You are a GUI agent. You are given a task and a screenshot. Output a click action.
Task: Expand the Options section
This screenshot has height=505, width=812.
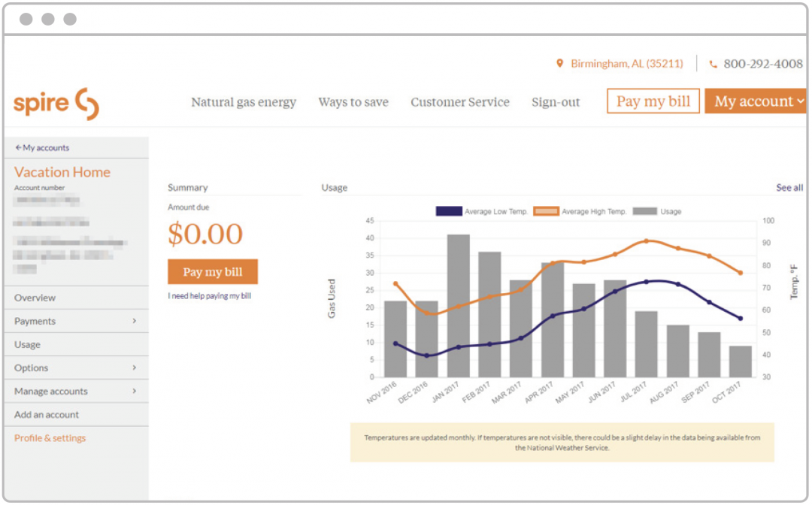tap(75, 367)
